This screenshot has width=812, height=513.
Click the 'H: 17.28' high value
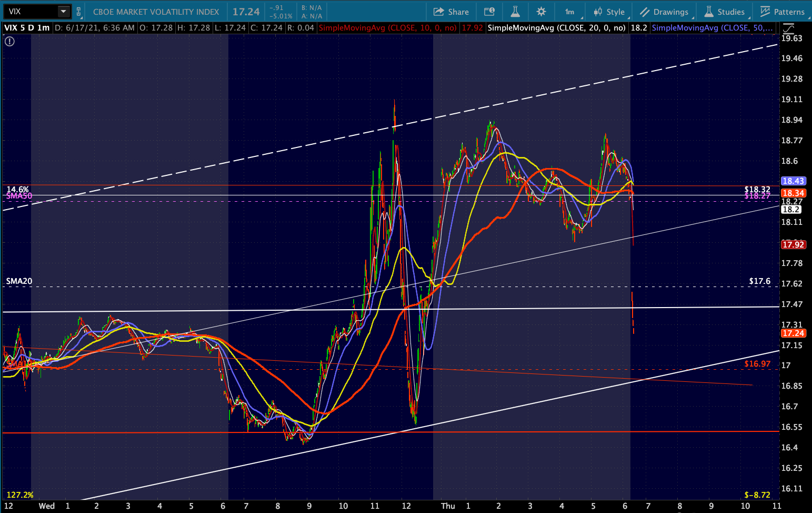coord(193,28)
